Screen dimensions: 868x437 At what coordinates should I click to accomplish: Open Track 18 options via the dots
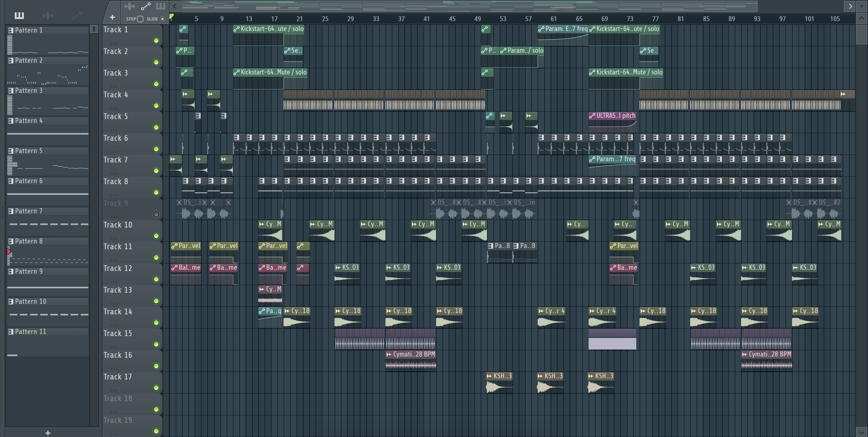(x=114, y=412)
